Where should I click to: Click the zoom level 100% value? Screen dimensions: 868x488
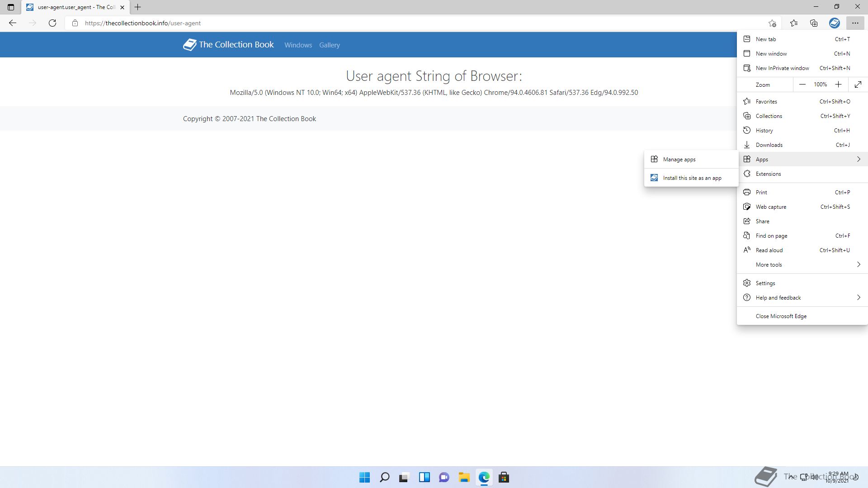click(820, 84)
